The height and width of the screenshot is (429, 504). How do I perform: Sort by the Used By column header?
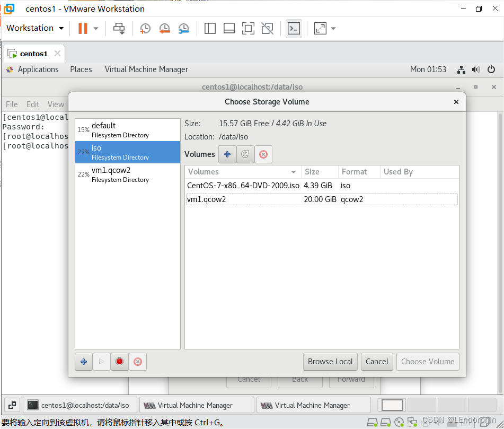pos(419,172)
